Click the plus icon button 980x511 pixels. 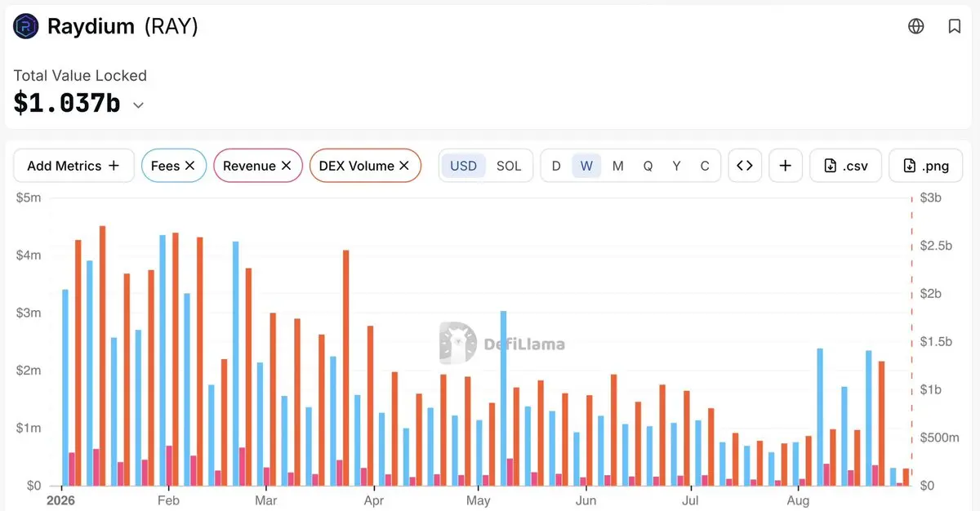point(785,166)
